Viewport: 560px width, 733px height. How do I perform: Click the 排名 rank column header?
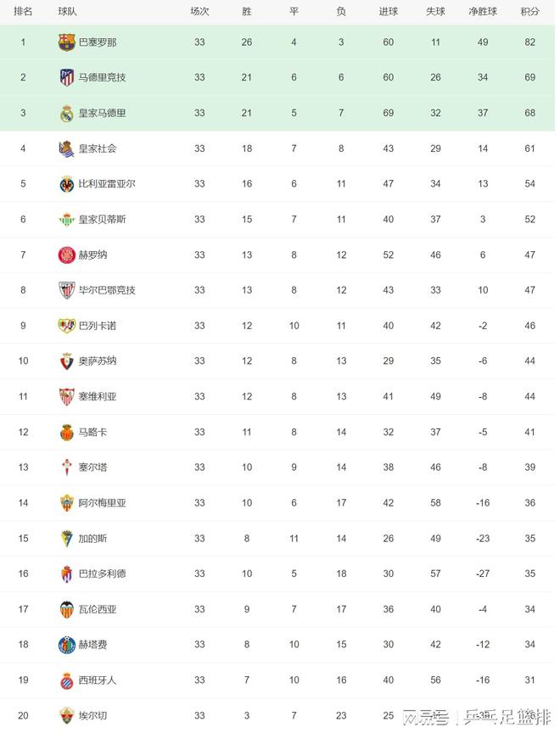point(24,12)
